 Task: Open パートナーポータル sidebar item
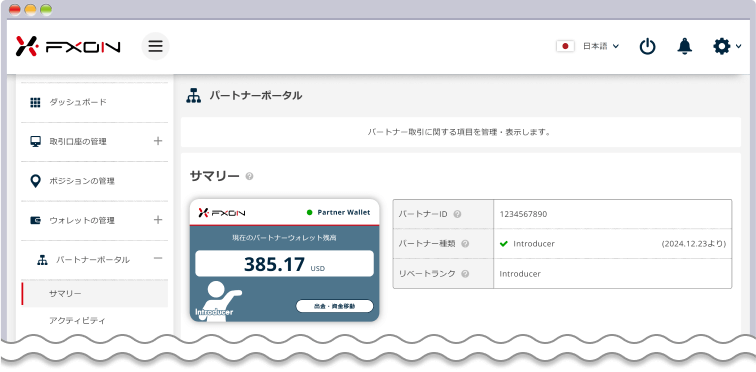[x=93, y=260]
